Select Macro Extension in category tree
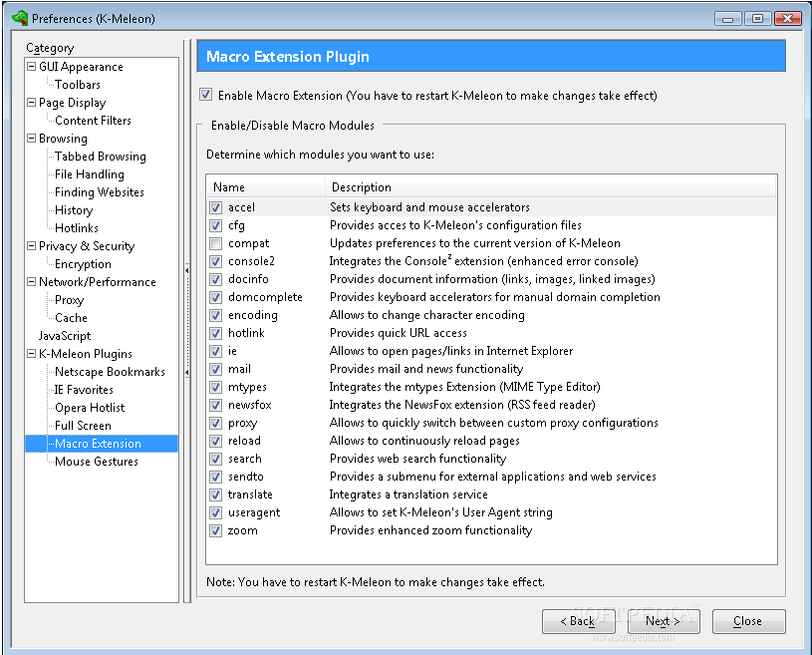 [x=98, y=444]
